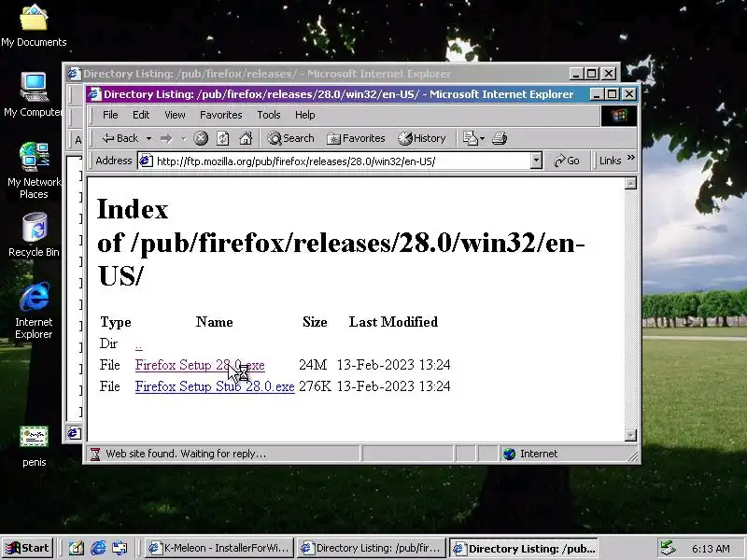Refresh the page with the Refresh icon

pos(223,138)
